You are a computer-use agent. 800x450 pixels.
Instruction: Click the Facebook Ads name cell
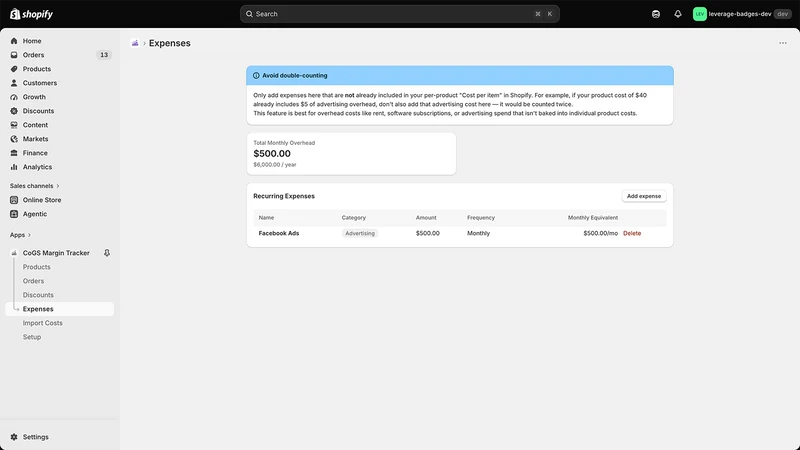click(279, 233)
